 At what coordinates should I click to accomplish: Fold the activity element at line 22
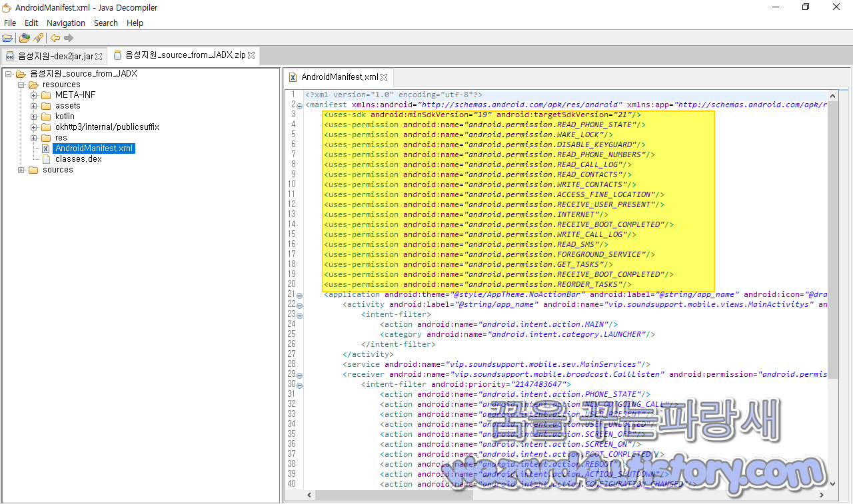click(x=299, y=305)
